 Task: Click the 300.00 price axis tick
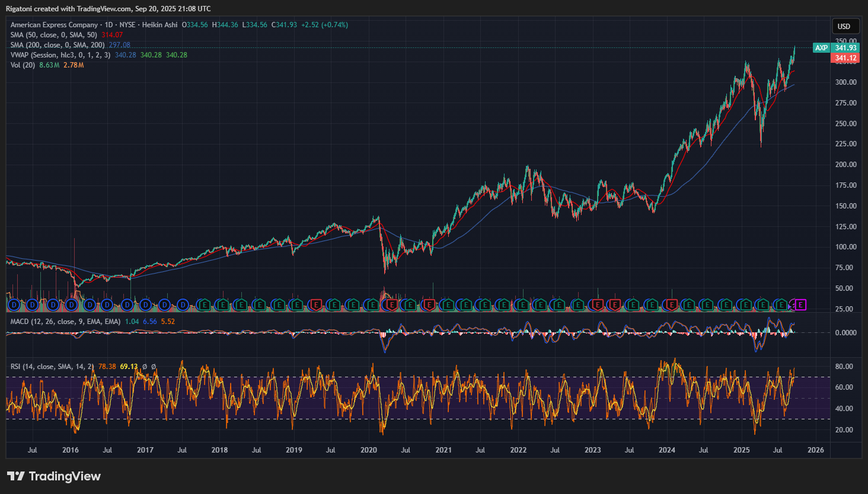click(x=845, y=82)
